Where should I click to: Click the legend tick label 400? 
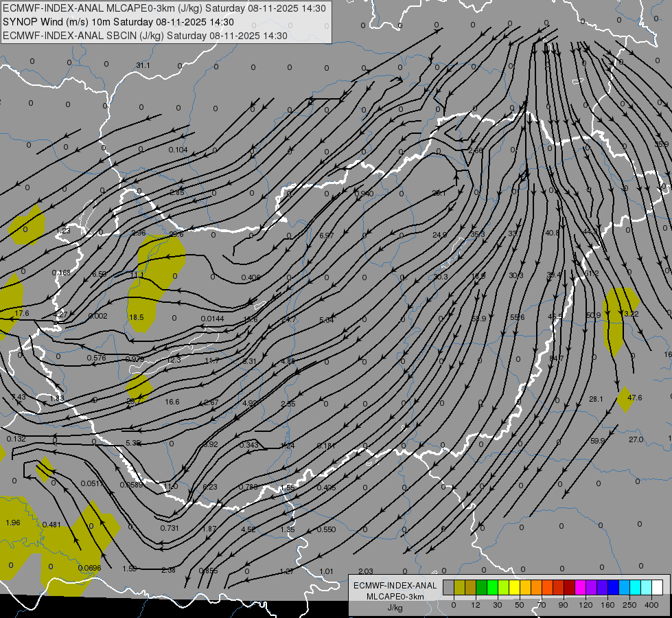[651, 605]
